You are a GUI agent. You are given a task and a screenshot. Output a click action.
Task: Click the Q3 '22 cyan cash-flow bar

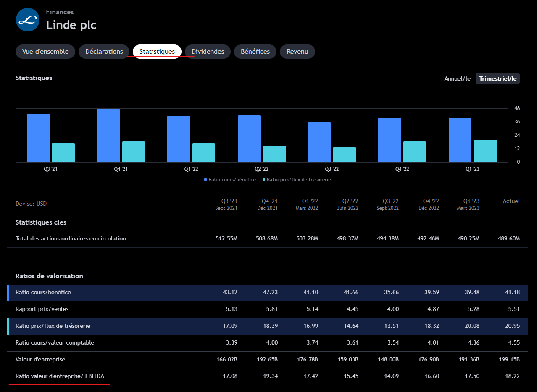(x=345, y=155)
